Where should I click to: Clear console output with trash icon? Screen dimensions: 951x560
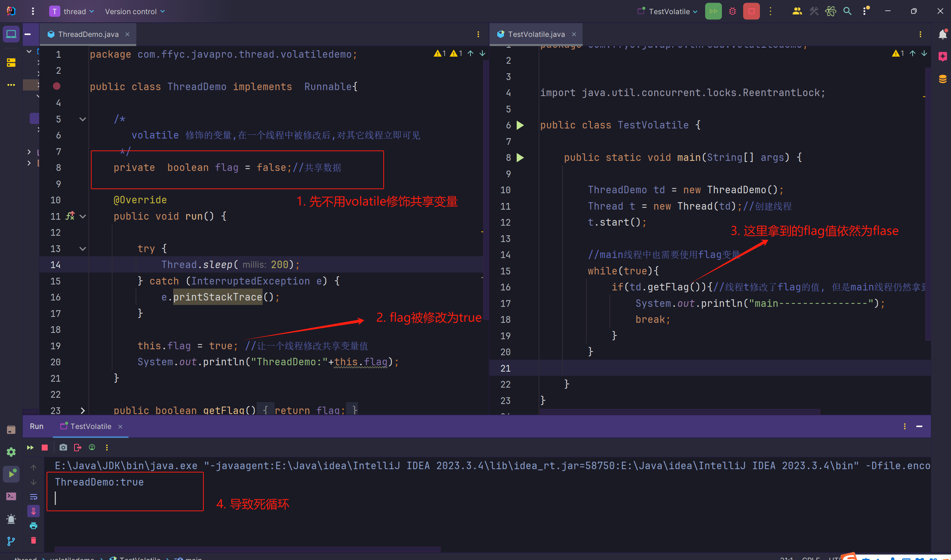pyautogui.click(x=34, y=540)
